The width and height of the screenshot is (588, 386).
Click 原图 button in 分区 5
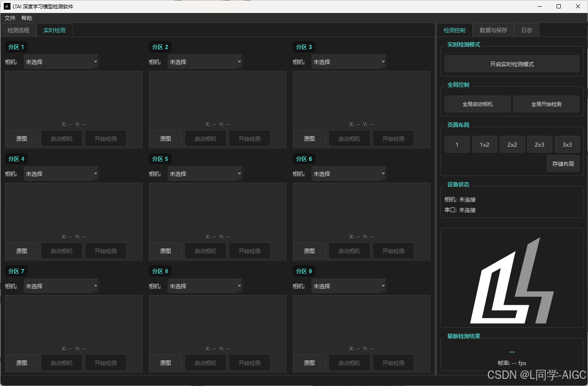coord(166,251)
